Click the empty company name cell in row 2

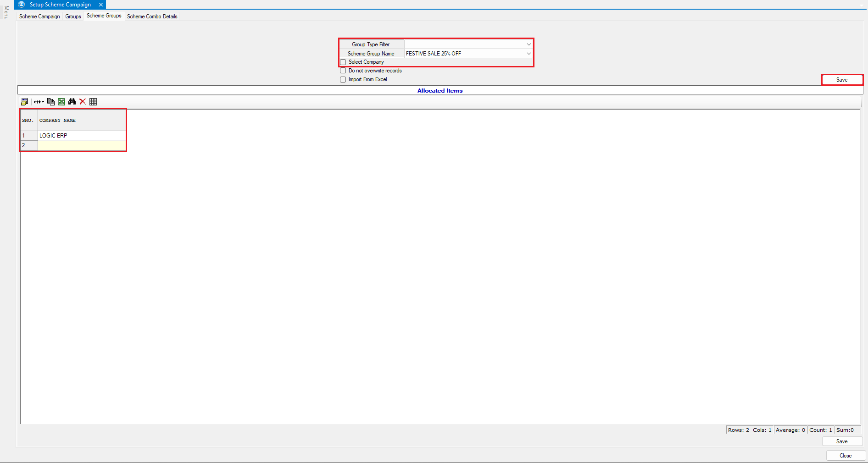[81, 145]
